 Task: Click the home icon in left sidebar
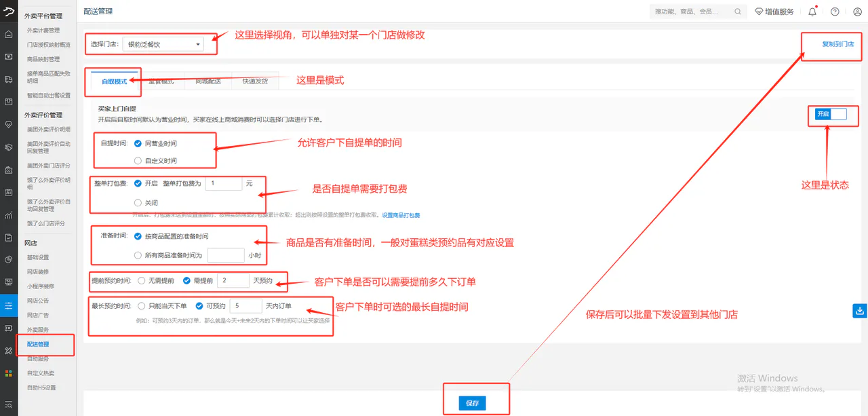(9, 34)
